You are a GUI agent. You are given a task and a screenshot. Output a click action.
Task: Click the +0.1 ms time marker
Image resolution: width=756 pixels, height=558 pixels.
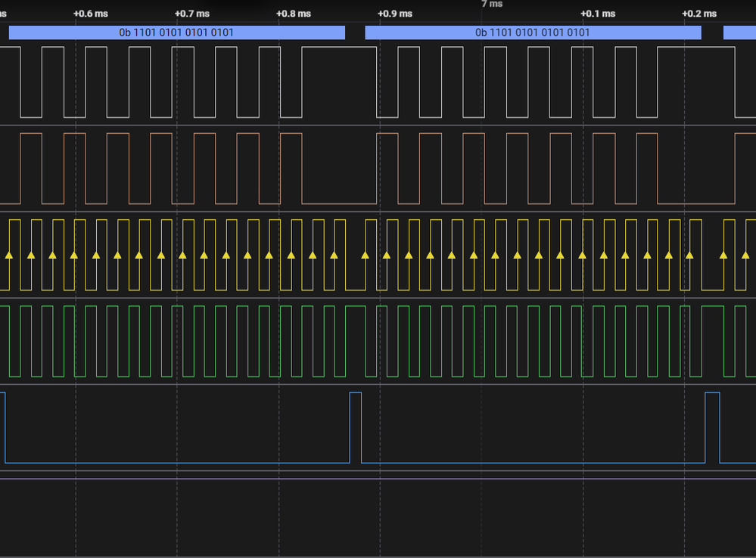pyautogui.click(x=598, y=14)
